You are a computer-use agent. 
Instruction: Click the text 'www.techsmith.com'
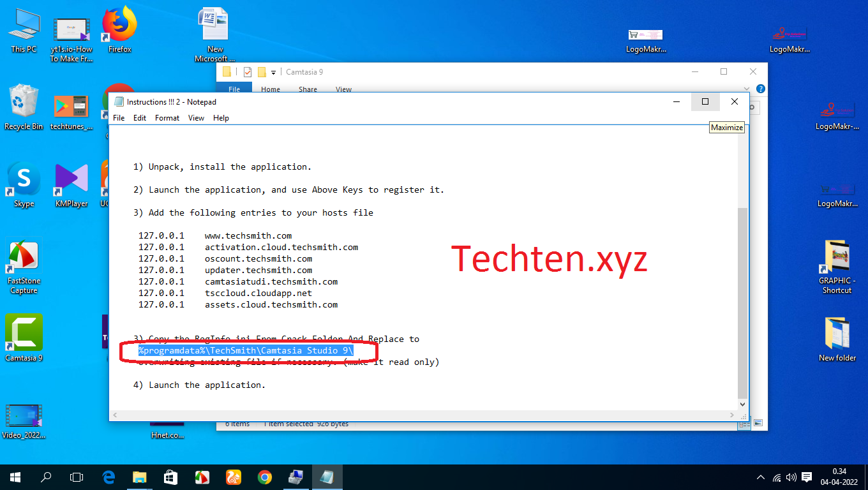click(x=248, y=235)
